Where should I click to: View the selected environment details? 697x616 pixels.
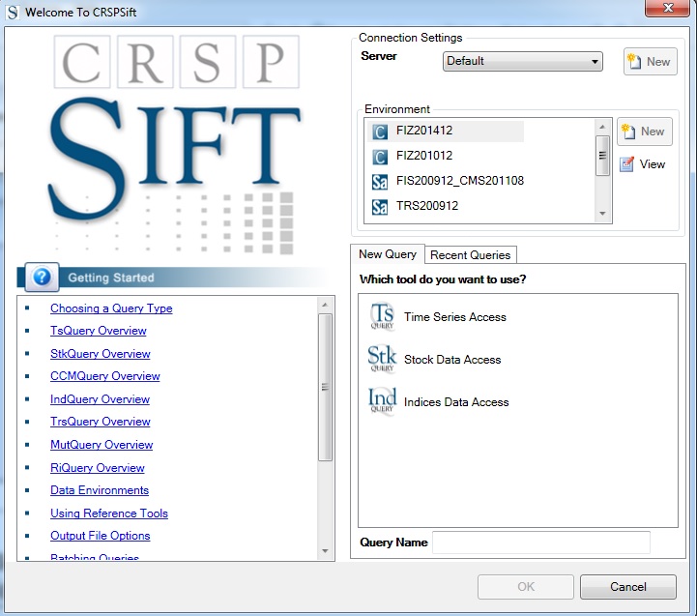tap(643, 164)
